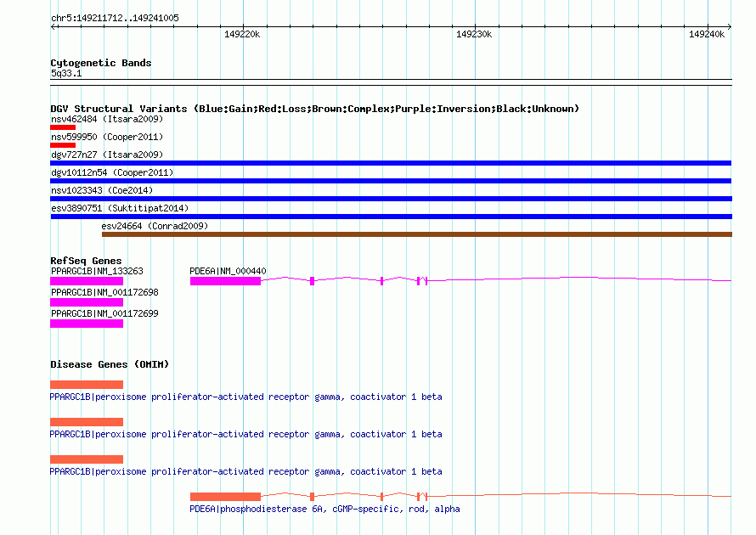Screen dimensions: 756x535
Task: Click the ruler's left end arrow
Action: 54,26
